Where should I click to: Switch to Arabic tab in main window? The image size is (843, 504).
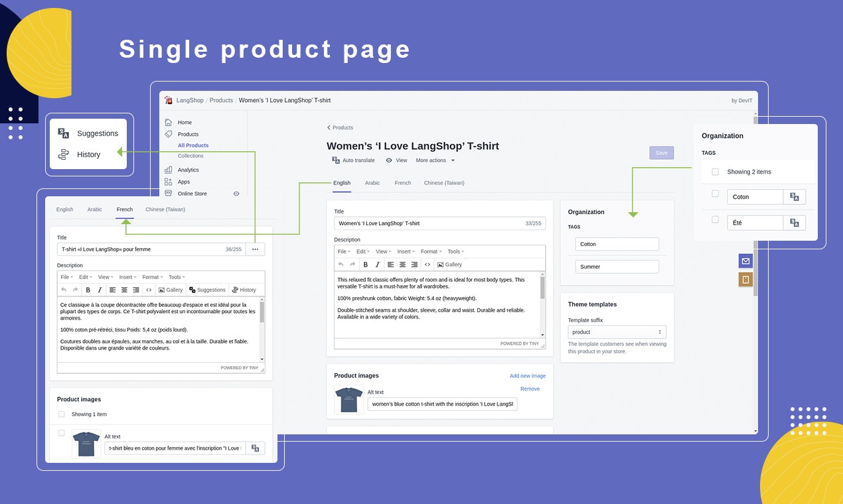[372, 183]
